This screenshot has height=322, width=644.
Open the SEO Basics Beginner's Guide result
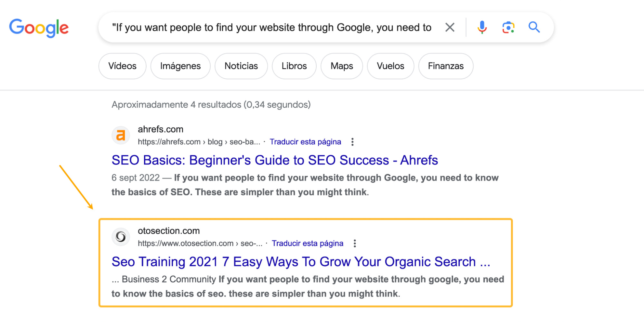274,160
